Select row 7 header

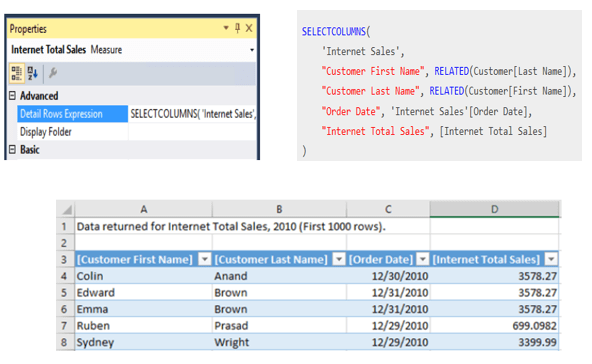65,325
